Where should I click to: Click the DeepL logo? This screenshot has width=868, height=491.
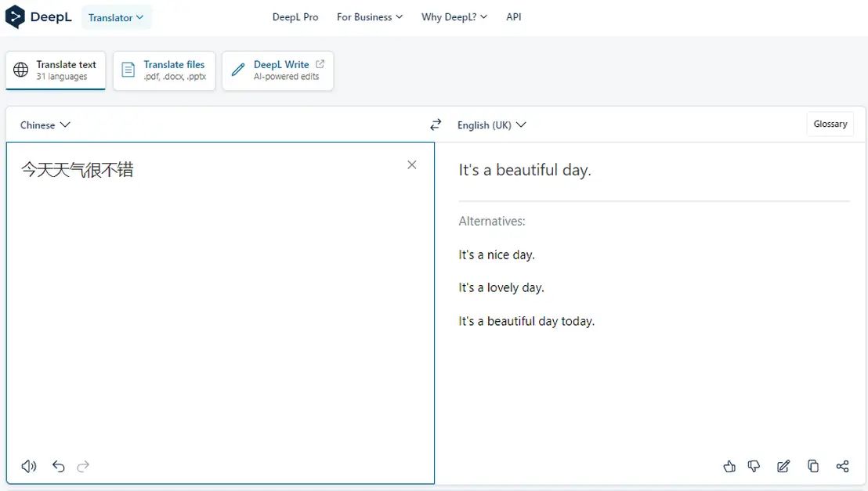pos(38,17)
